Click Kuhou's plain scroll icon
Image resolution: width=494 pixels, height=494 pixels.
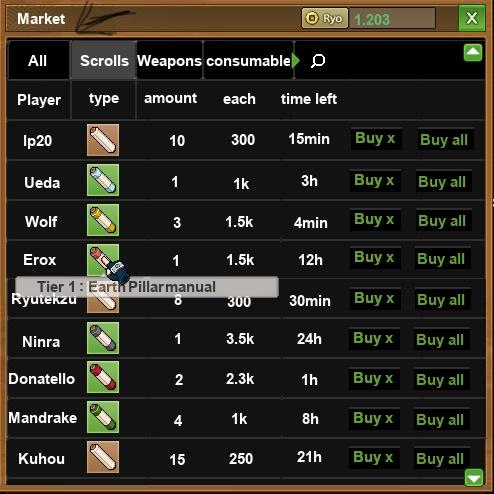tap(103, 457)
